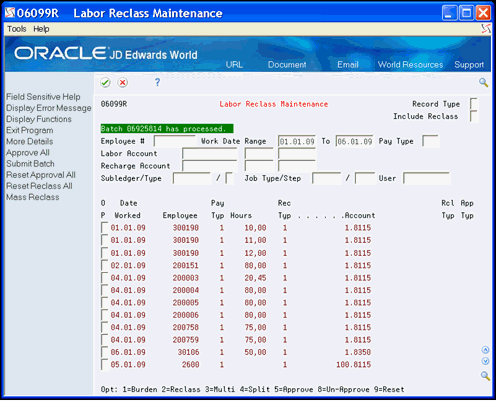Click the first Labor Account field

click(x=210, y=154)
